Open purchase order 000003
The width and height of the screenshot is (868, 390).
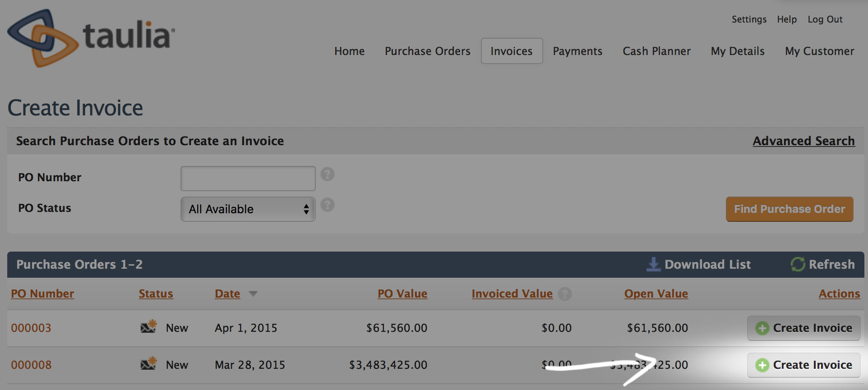tap(31, 328)
